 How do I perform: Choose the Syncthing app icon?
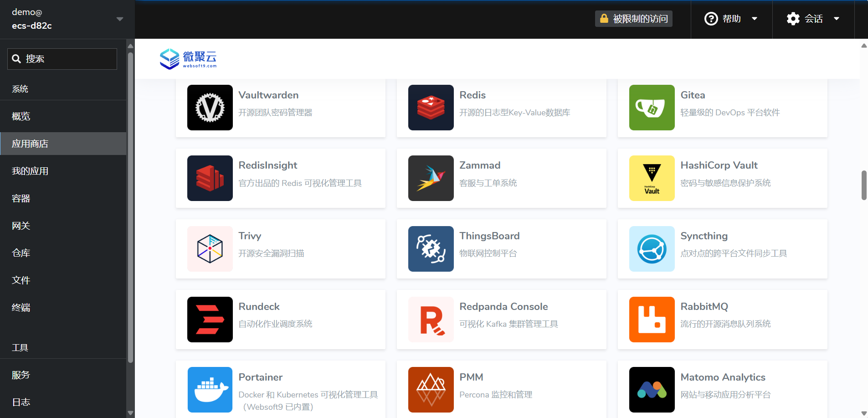(x=652, y=249)
